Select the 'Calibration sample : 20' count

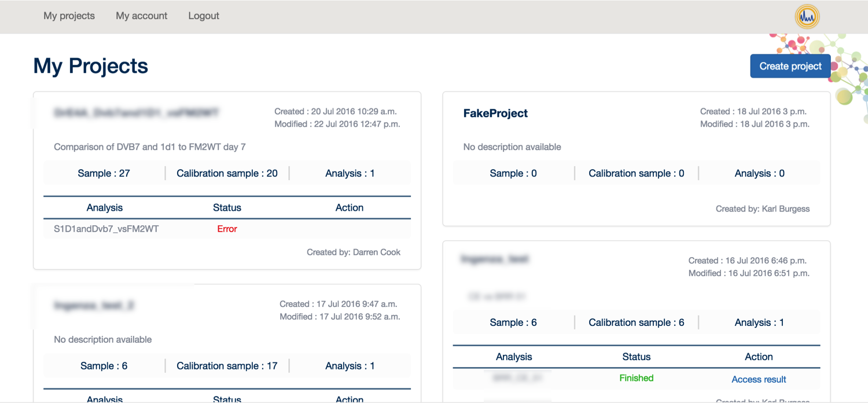(227, 173)
